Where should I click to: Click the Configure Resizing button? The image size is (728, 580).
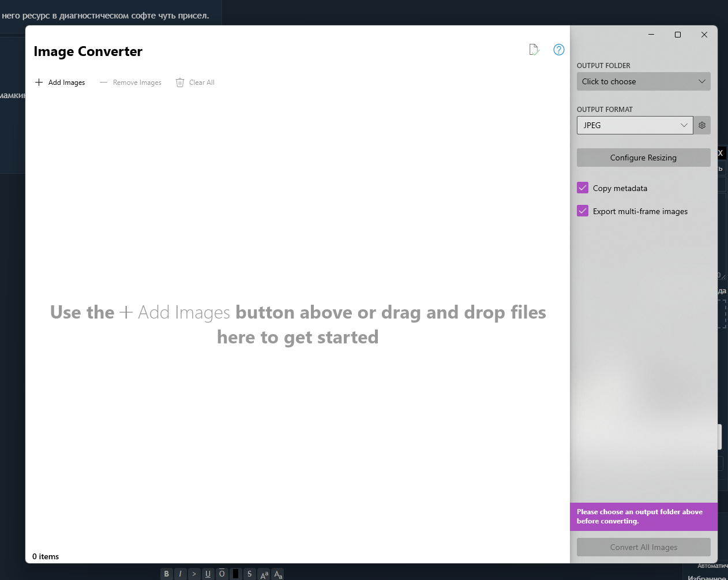tap(643, 158)
